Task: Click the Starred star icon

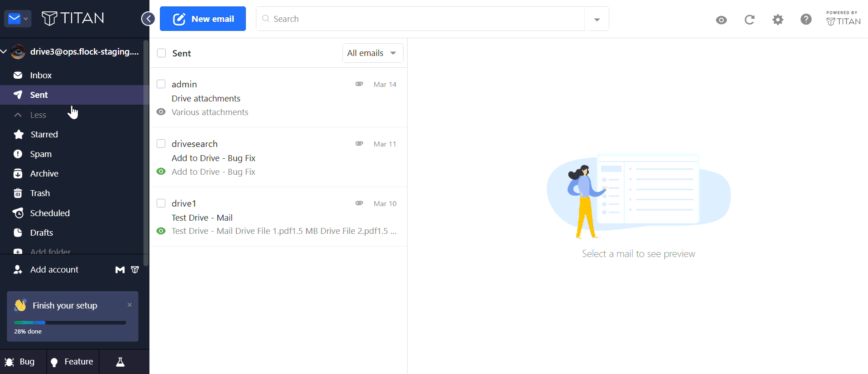Action: pos(19,134)
